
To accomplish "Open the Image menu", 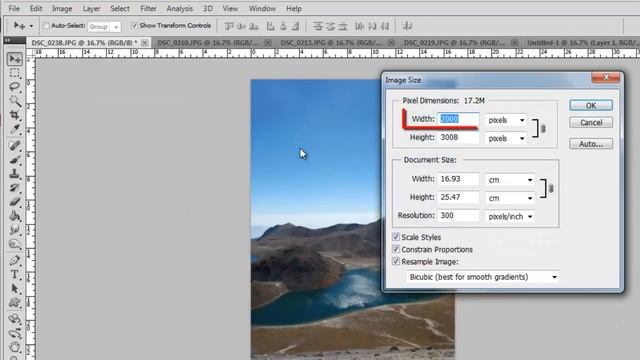I will pos(62,8).
